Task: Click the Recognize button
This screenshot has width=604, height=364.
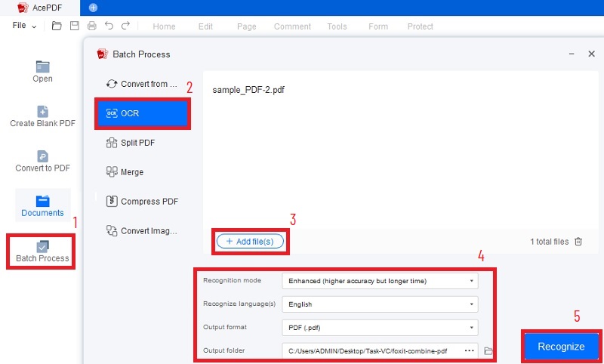Action: tap(561, 347)
